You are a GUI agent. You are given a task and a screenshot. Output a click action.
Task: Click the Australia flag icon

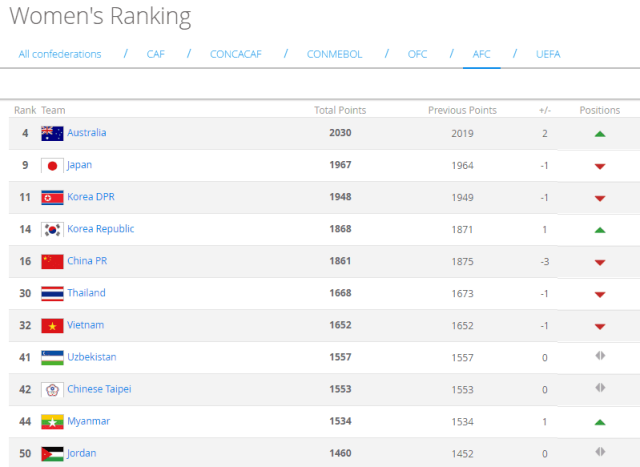coord(52,133)
